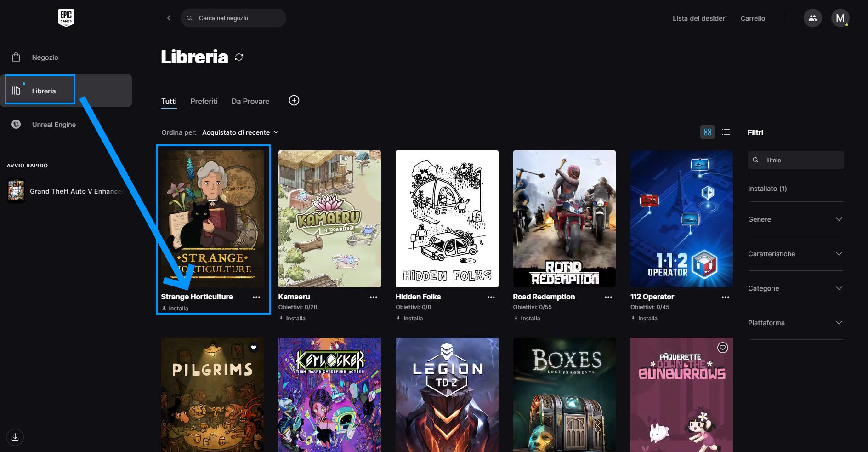This screenshot has height=452, width=868.
Task: Open the Carrello link
Action: (753, 18)
